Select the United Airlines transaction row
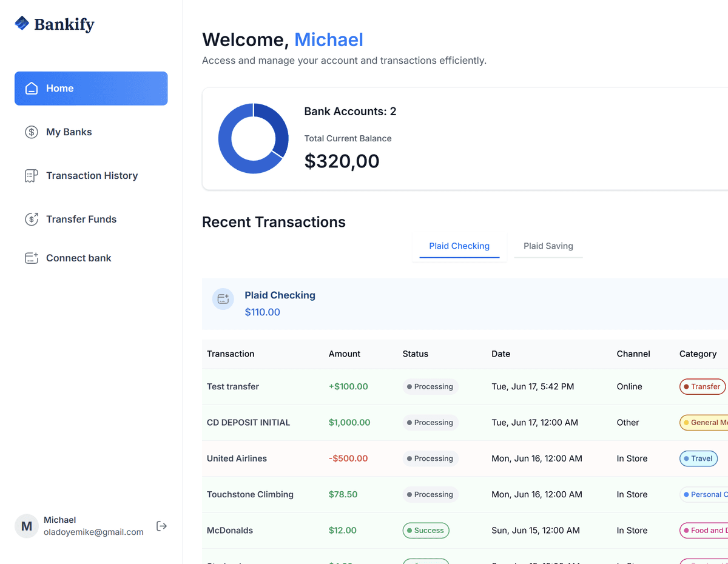 [237, 459]
